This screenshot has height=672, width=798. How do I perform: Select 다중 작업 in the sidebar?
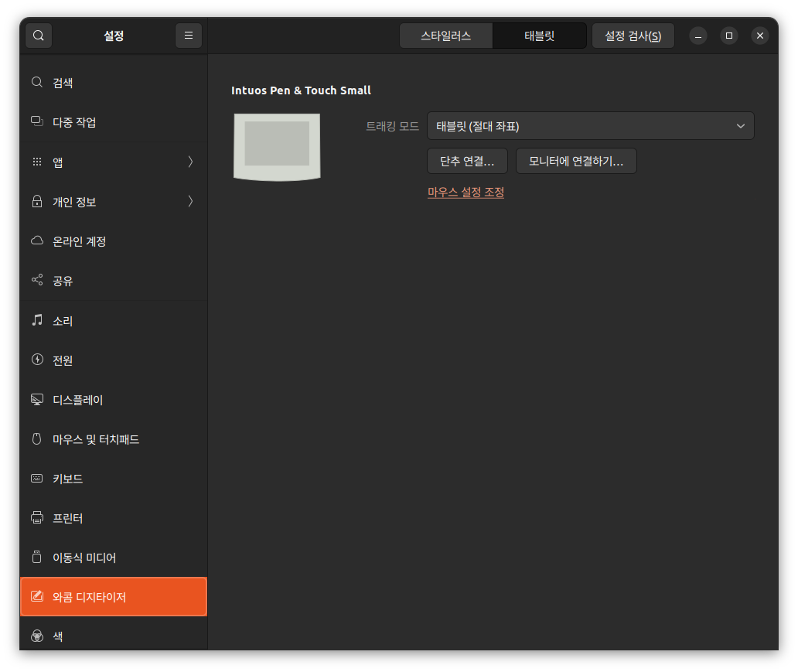114,121
